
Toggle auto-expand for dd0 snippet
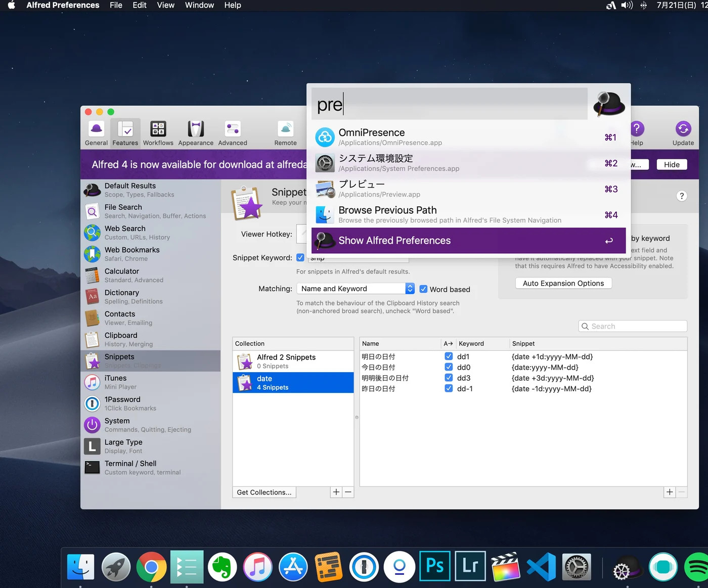click(449, 367)
